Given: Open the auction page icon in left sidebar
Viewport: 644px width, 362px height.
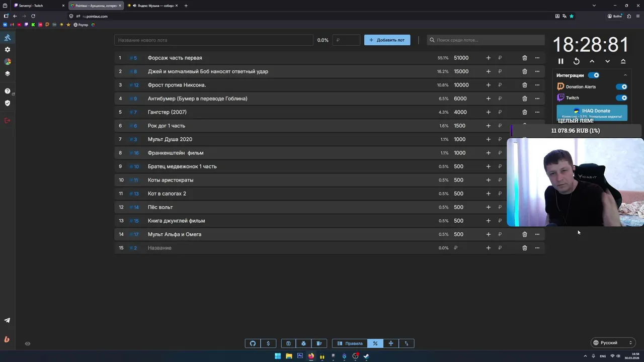Looking at the screenshot, I should (x=7, y=38).
